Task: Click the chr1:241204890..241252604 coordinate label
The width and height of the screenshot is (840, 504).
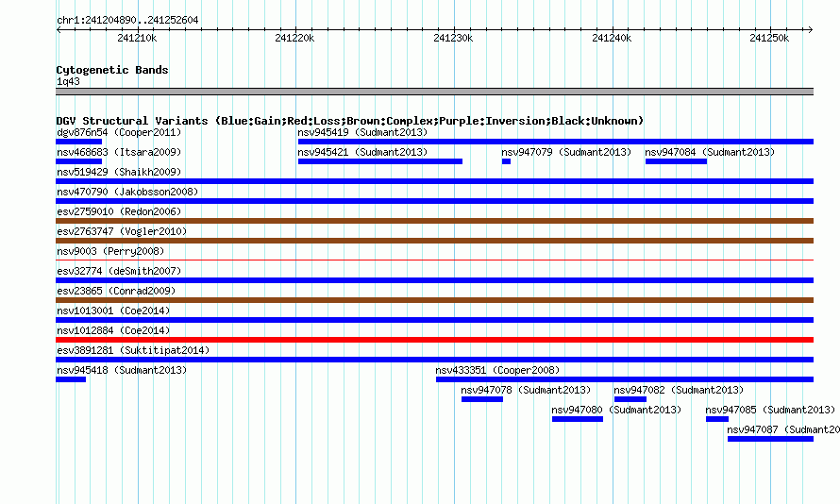Action: point(127,20)
